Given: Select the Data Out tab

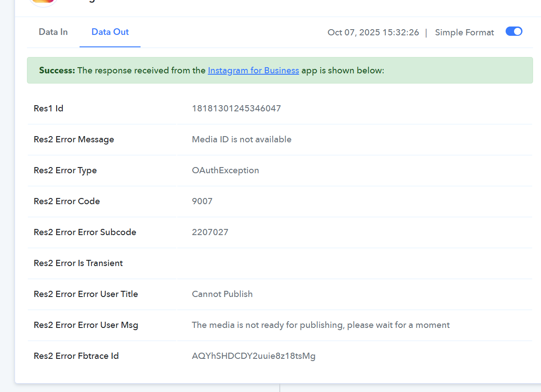Looking at the screenshot, I should click(x=110, y=32).
